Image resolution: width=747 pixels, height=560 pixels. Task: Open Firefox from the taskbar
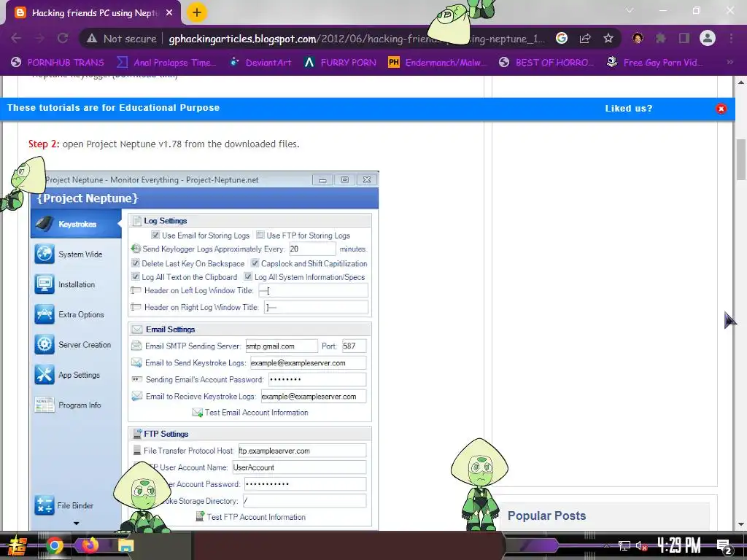(90, 545)
